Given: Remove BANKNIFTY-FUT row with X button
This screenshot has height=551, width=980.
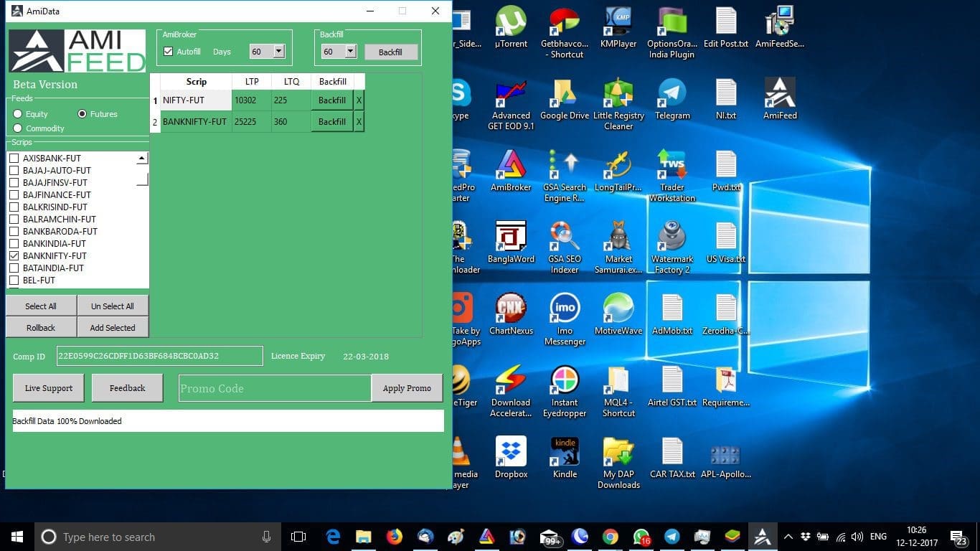Looking at the screenshot, I should coord(359,122).
